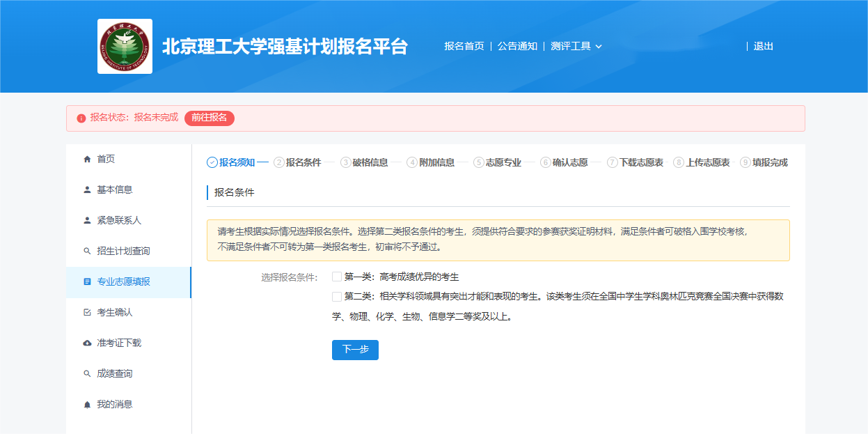This screenshot has width=868, height=434.
Task: Click the search icon beside 成绩查询
Action: pos(87,373)
